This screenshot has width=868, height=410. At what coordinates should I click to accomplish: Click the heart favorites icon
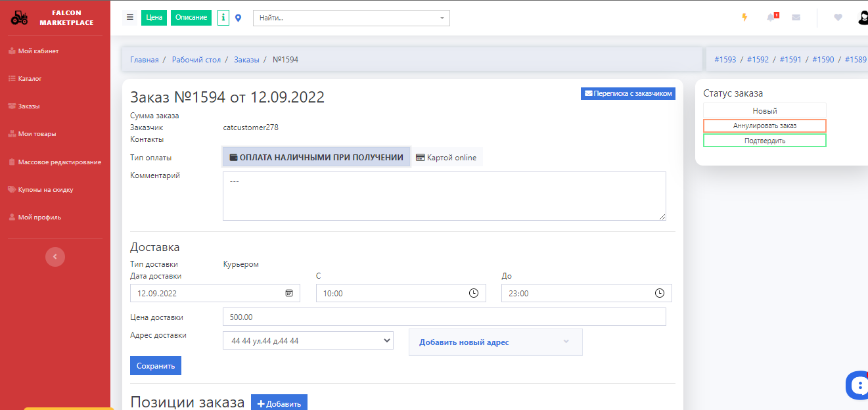click(x=838, y=18)
